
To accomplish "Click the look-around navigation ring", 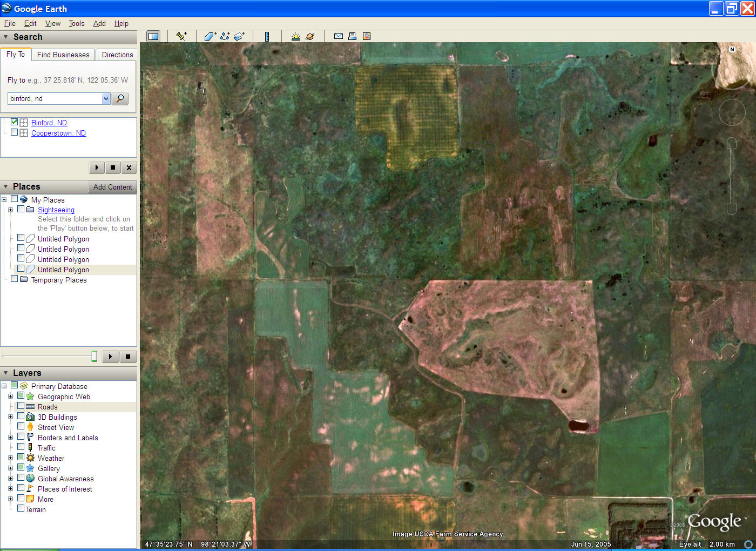I will pos(732,112).
